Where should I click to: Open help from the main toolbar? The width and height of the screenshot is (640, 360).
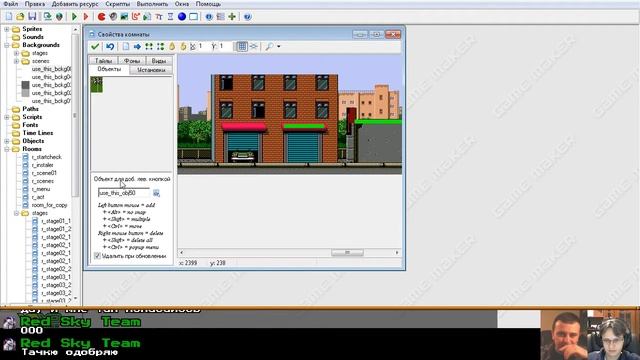click(x=247, y=16)
